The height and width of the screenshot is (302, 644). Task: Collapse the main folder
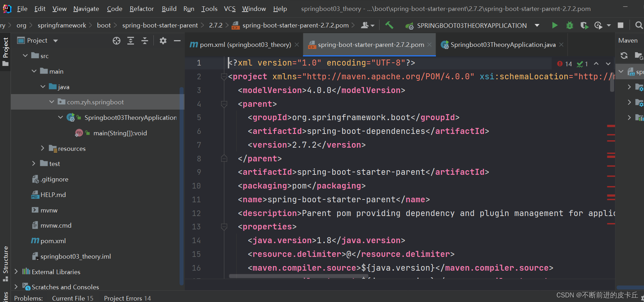pyautogui.click(x=34, y=71)
